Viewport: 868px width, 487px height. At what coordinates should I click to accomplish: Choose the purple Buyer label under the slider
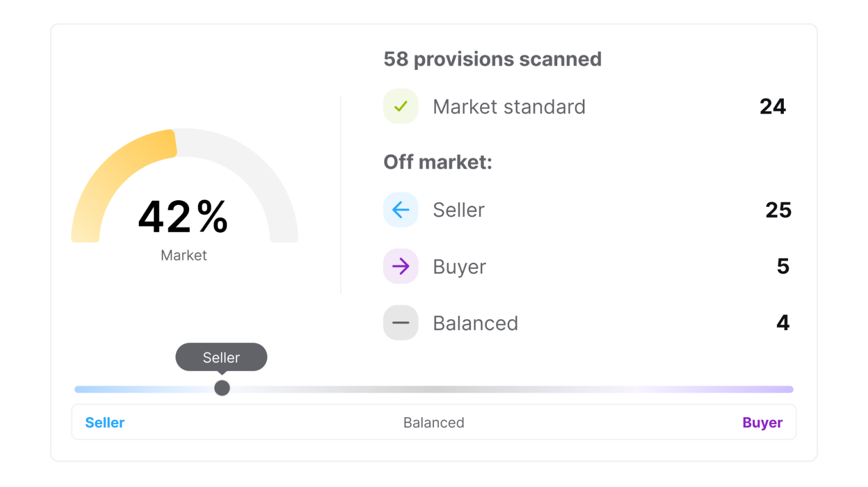click(762, 422)
